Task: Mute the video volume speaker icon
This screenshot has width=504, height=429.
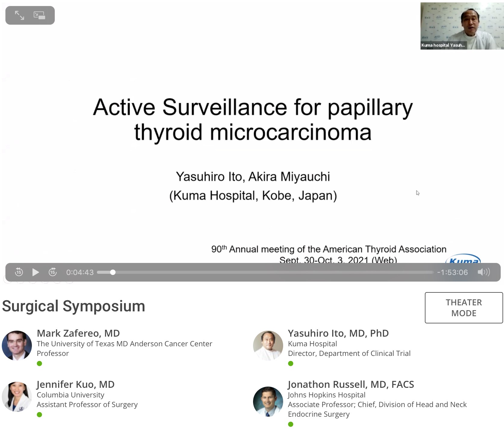Action: (484, 272)
